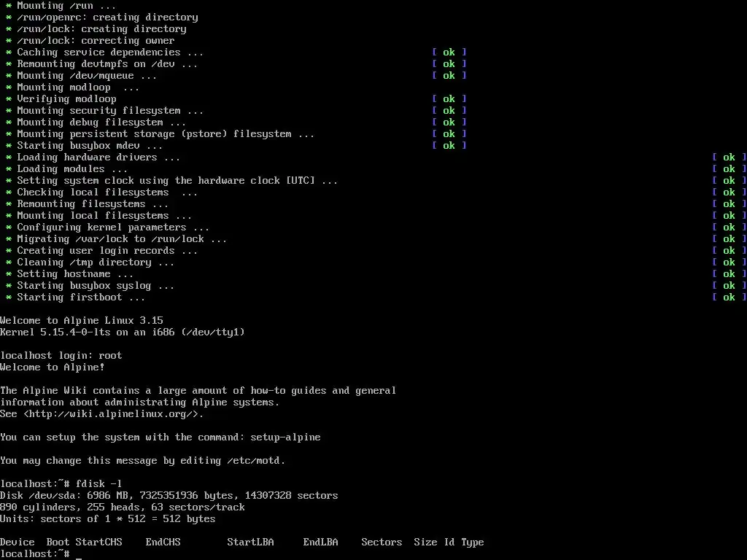Click the 'setup-alpine' command text
Image resolution: width=747 pixels, height=560 pixels.
[285, 437]
